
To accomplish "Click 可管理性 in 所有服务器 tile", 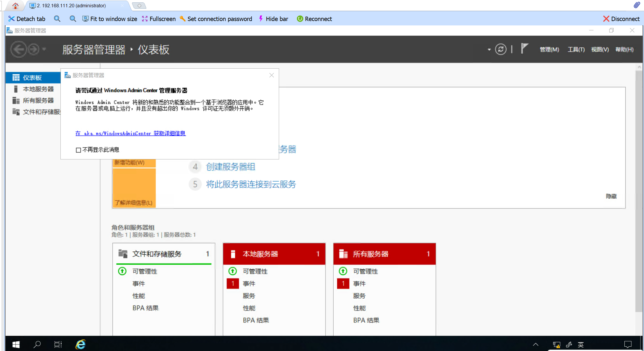I will (365, 271).
